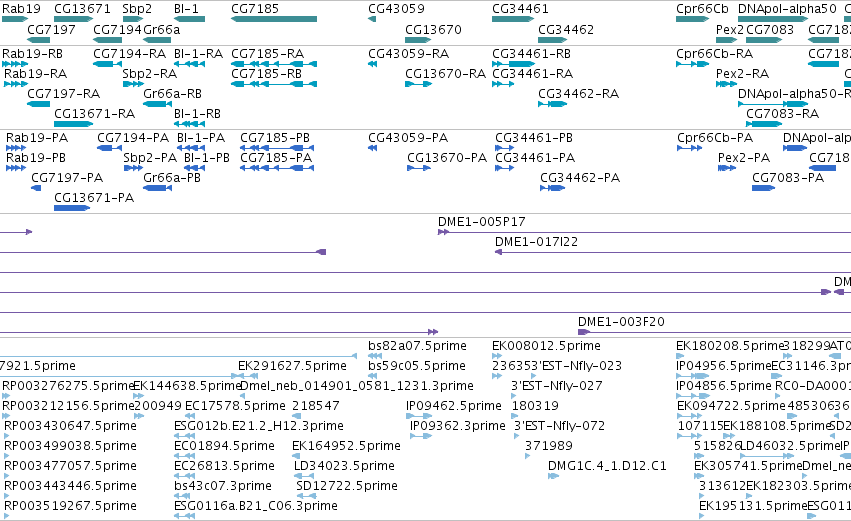Click EST EK164952.5prime
Viewport: 851px width, 521px height.
click(346, 447)
